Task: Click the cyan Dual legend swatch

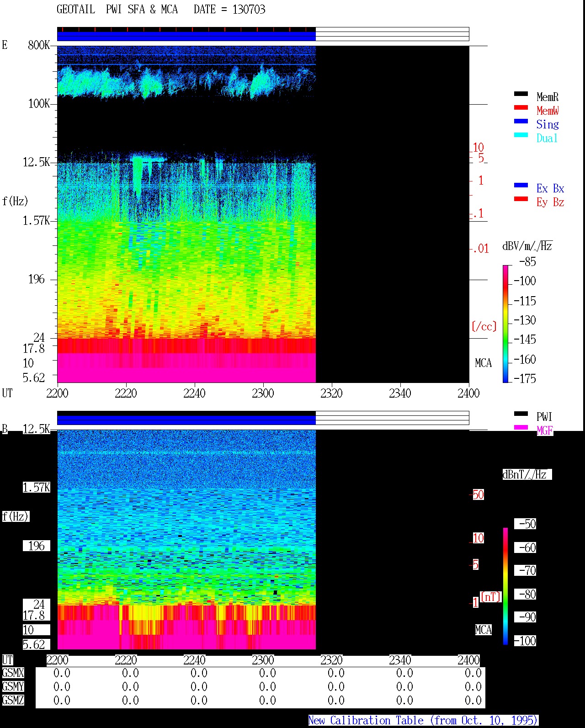Action: pyautogui.click(x=521, y=135)
